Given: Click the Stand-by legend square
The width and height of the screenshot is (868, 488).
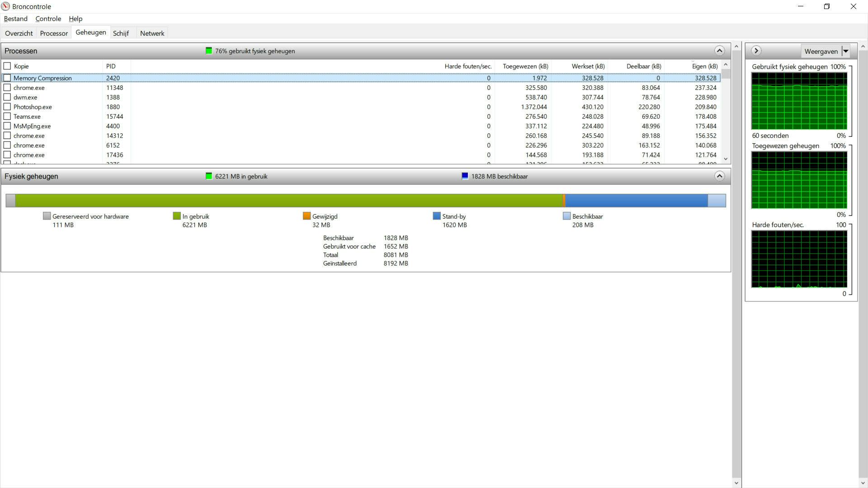Looking at the screenshot, I should [436, 216].
